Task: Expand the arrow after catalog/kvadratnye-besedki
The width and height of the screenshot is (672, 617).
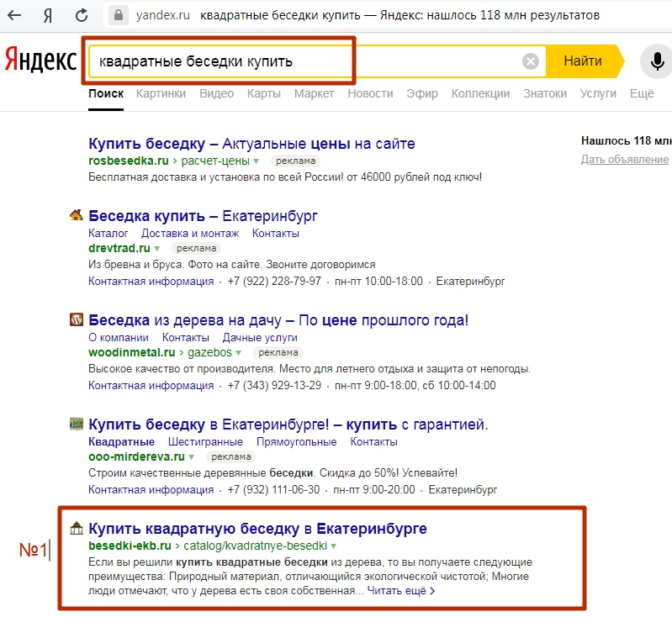Action: [333, 546]
